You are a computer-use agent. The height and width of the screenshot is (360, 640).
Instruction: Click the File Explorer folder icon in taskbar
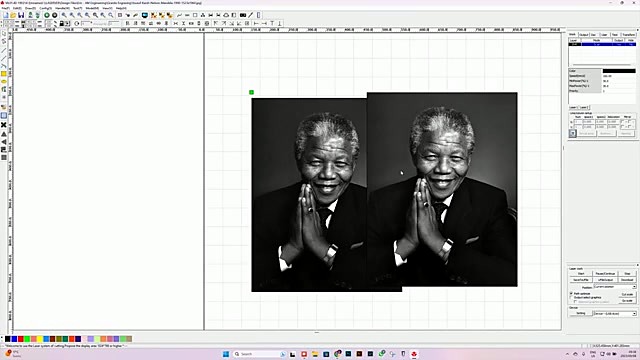coord(315,354)
